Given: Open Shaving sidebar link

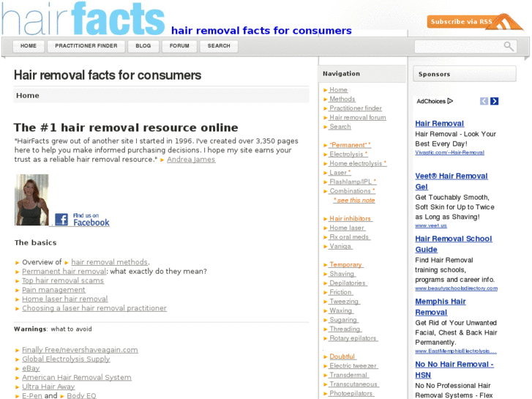Looking at the screenshot, I should [342, 273].
